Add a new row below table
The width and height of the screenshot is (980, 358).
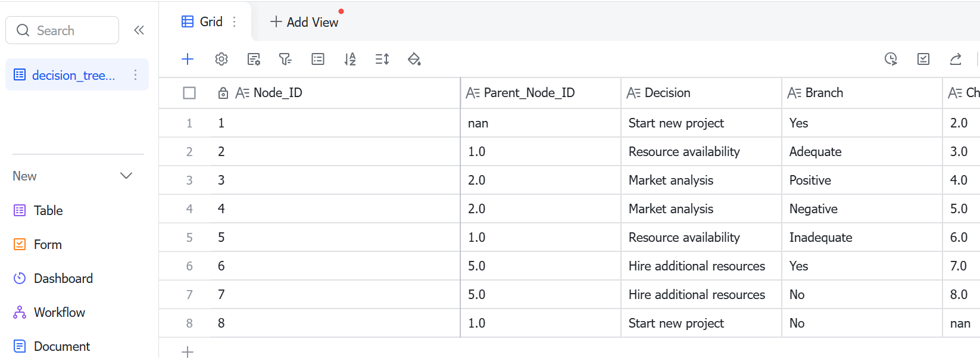tap(188, 351)
